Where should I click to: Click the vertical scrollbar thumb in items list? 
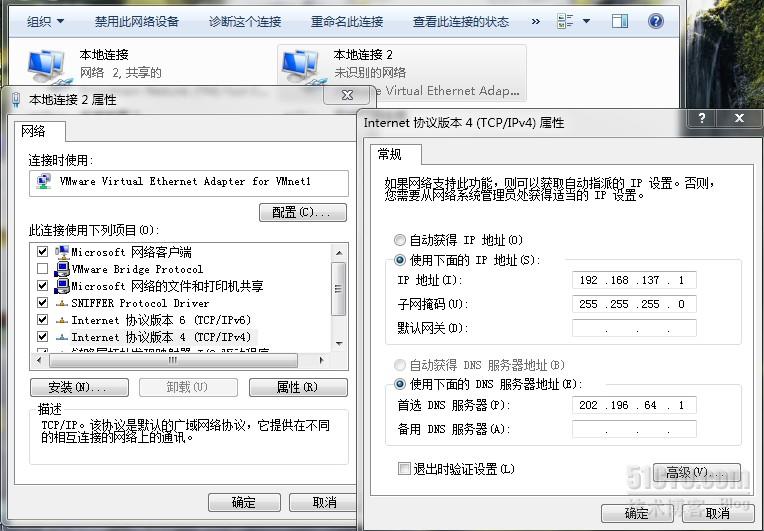click(x=339, y=289)
